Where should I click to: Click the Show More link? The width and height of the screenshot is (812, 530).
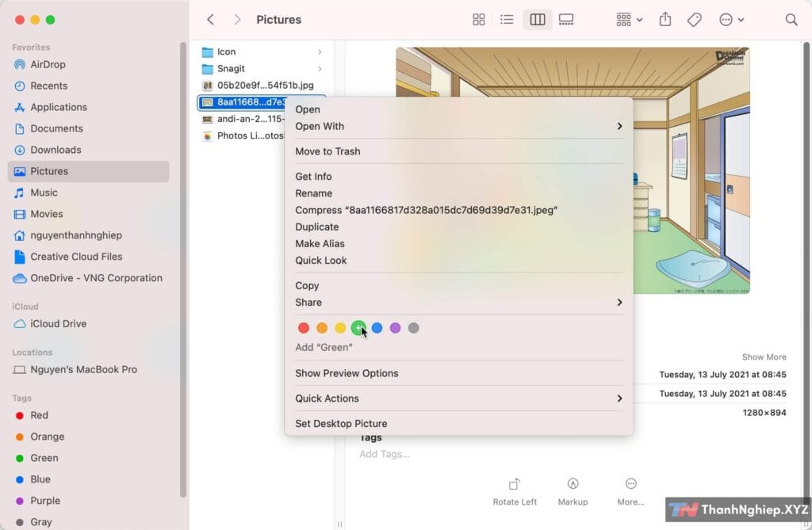pyautogui.click(x=764, y=357)
